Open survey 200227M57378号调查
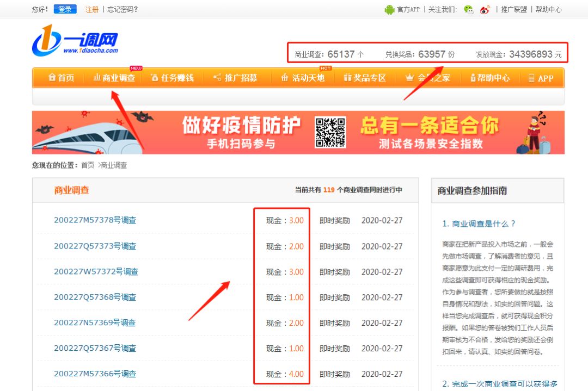 tap(95, 220)
